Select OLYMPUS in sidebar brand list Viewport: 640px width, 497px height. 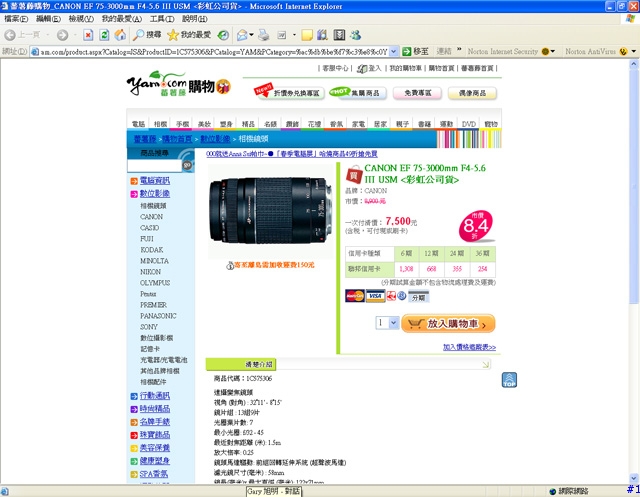coord(155,283)
